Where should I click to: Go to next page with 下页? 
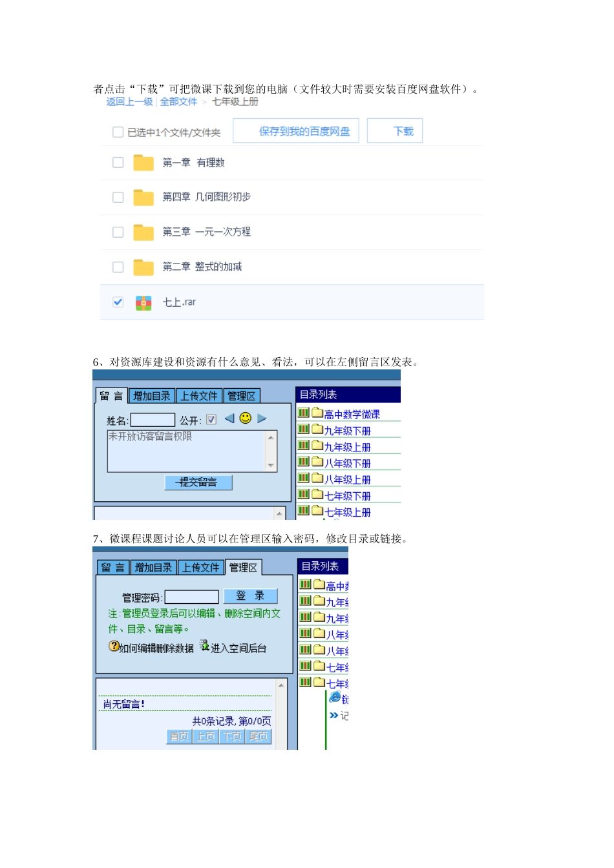(232, 737)
